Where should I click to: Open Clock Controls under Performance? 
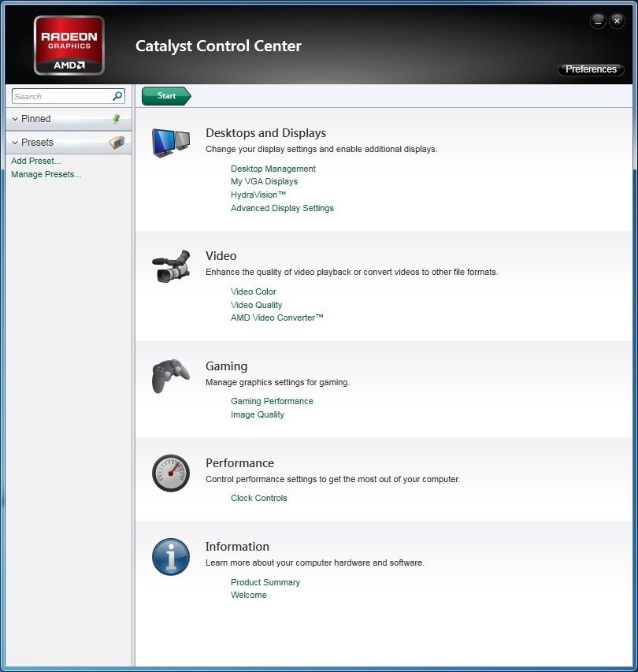click(x=258, y=498)
